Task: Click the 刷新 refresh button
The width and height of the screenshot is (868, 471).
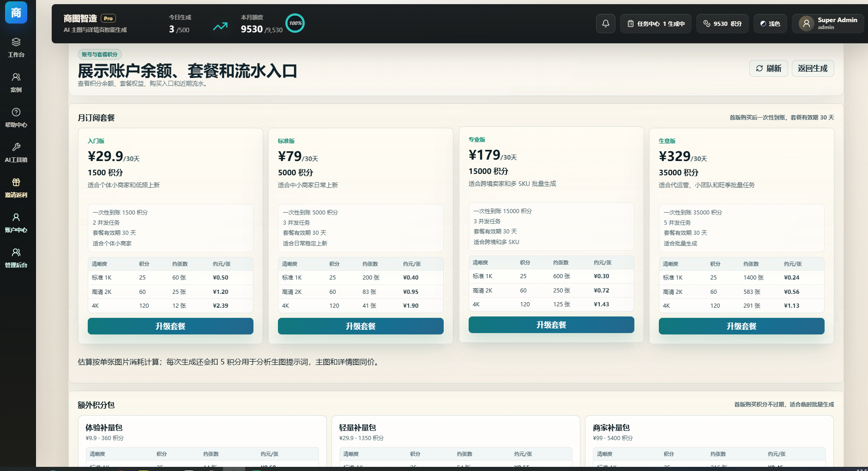Action: (769, 68)
